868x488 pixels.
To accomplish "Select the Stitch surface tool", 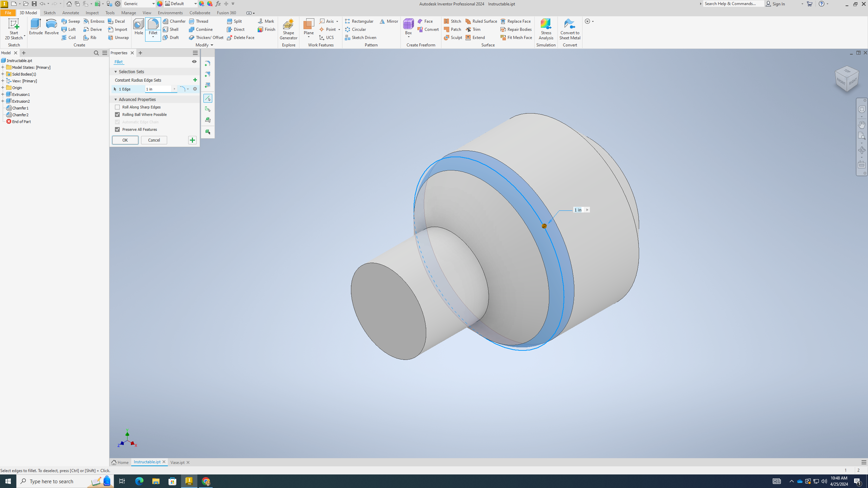I will [452, 21].
